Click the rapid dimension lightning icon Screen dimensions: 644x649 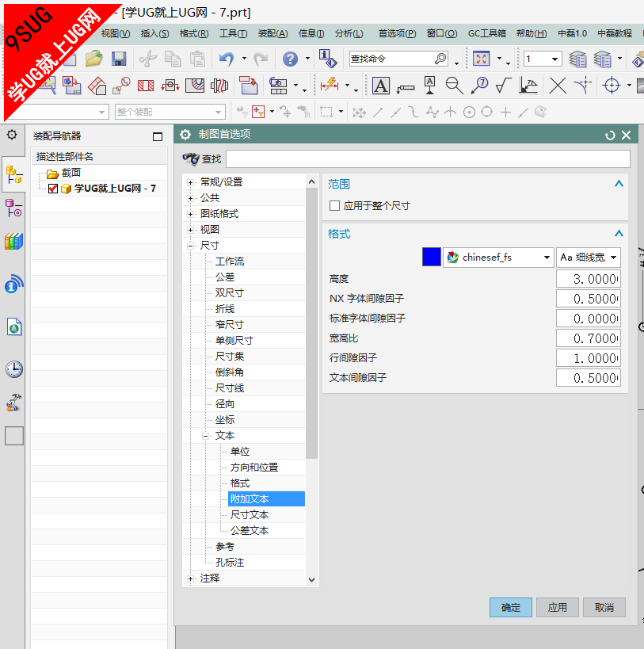click(x=330, y=86)
